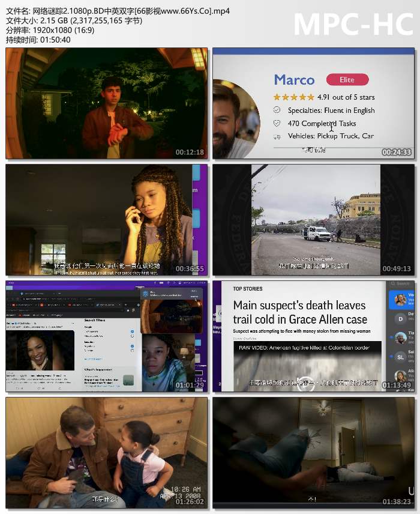Click the TOP STORIES section label
The image size is (420, 514).
248,289
